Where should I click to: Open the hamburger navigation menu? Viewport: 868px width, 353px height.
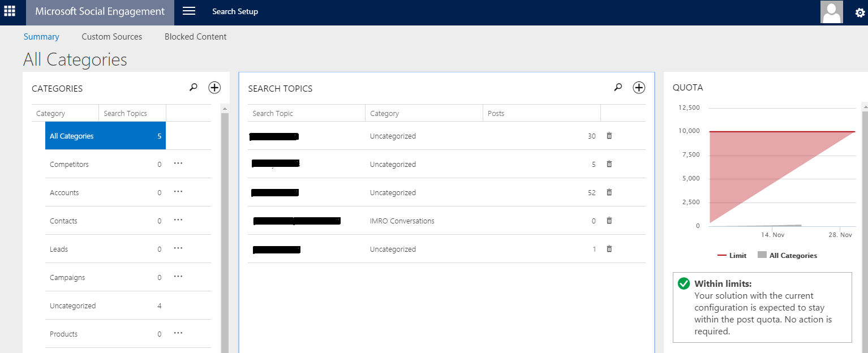tap(189, 11)
